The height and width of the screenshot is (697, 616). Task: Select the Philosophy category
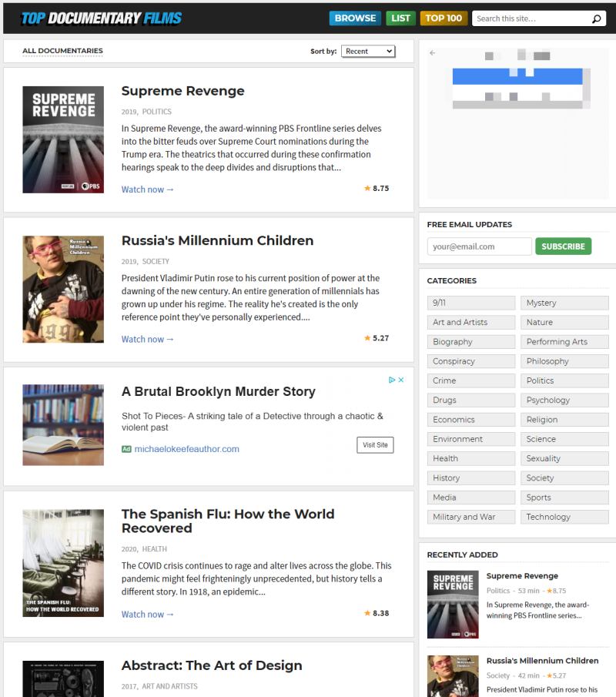[564, 361]
